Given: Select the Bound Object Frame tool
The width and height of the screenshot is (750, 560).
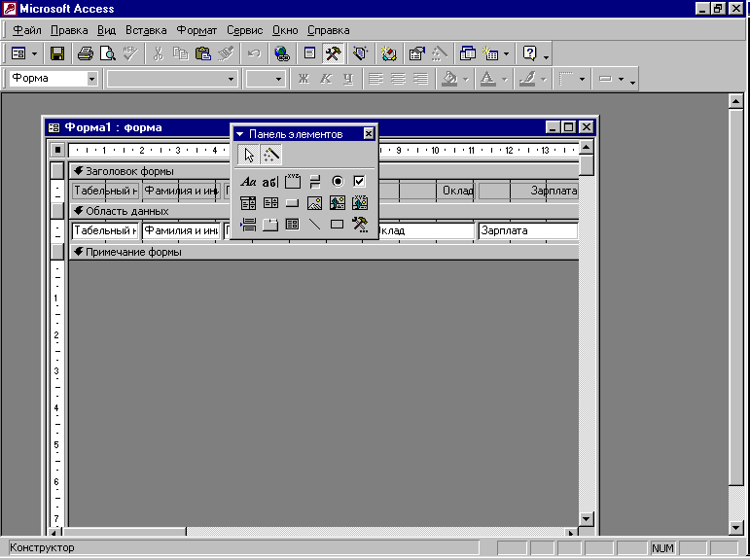Looking at the screenshot, I should coord(359,203).
